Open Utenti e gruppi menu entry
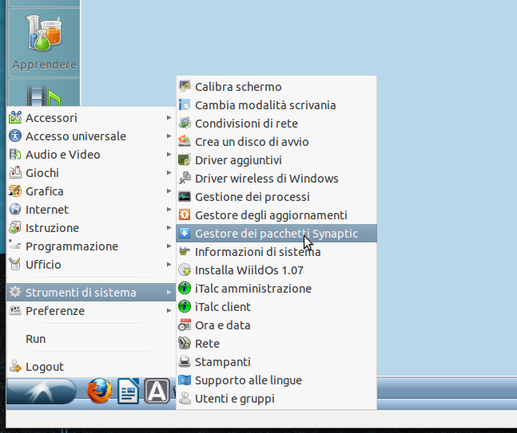The width and height of the screenshot is (517, 433). (x=276, y=398)
